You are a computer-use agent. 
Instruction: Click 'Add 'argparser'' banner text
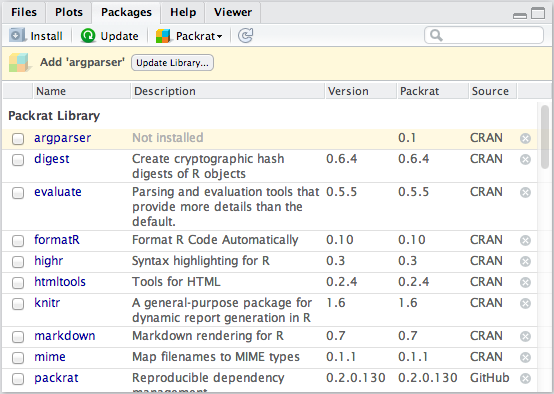click(x=82, y=63)
